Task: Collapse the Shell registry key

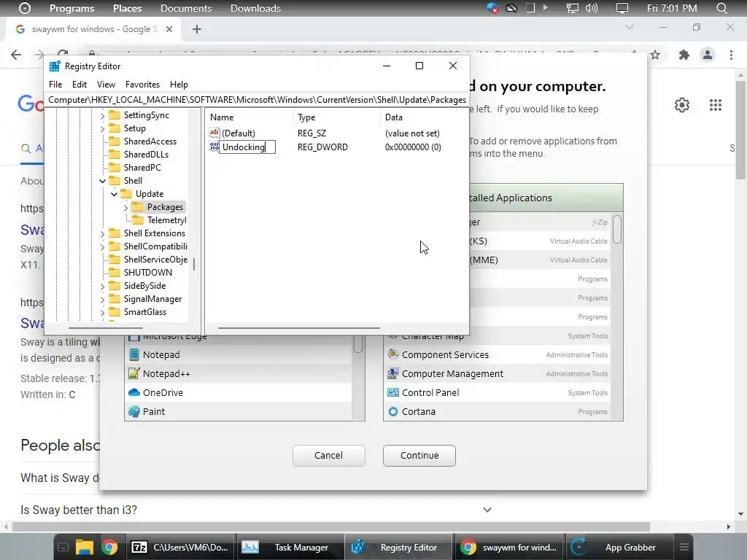Action: pos(102,181)
